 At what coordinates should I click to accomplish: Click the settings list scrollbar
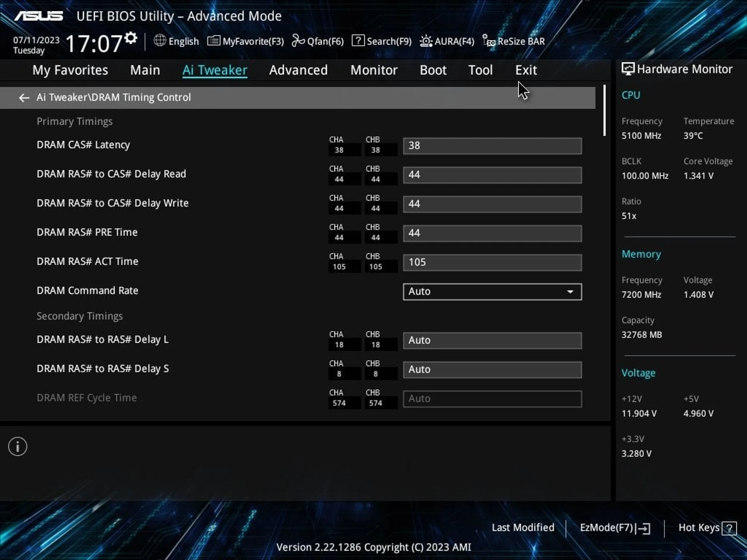coord(604,110)
